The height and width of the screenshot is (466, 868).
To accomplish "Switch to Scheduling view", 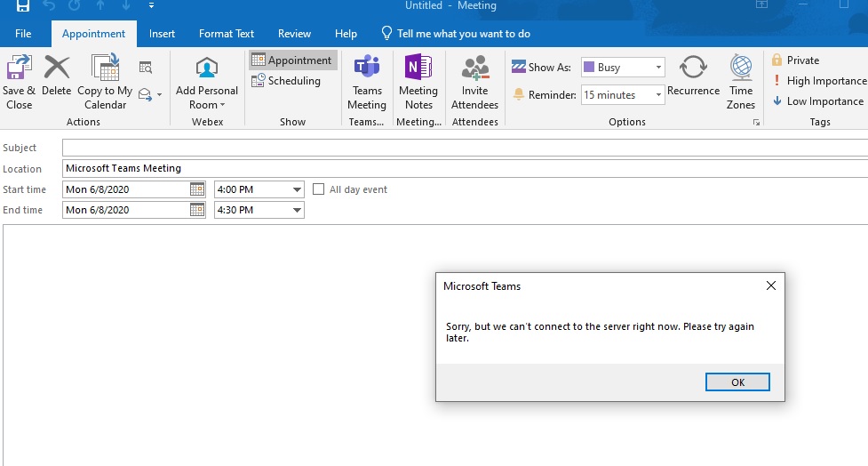I will pos(286,80).
